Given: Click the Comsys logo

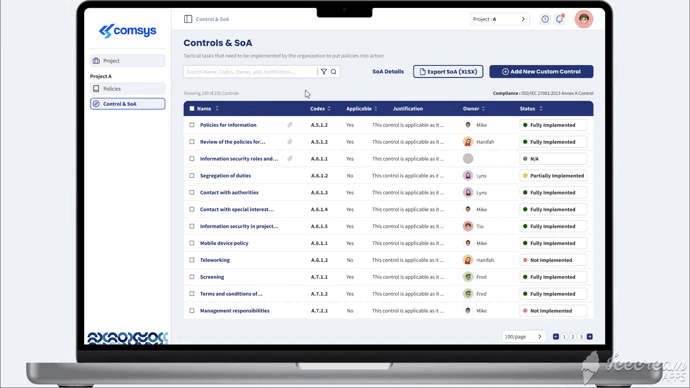Looking at the screenshot, I should (x=127, y=31).
